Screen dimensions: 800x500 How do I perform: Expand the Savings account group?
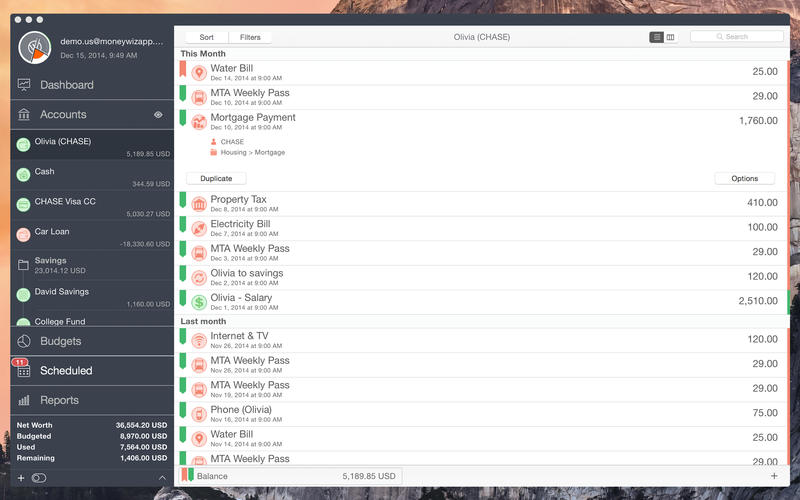coord(24,264)
